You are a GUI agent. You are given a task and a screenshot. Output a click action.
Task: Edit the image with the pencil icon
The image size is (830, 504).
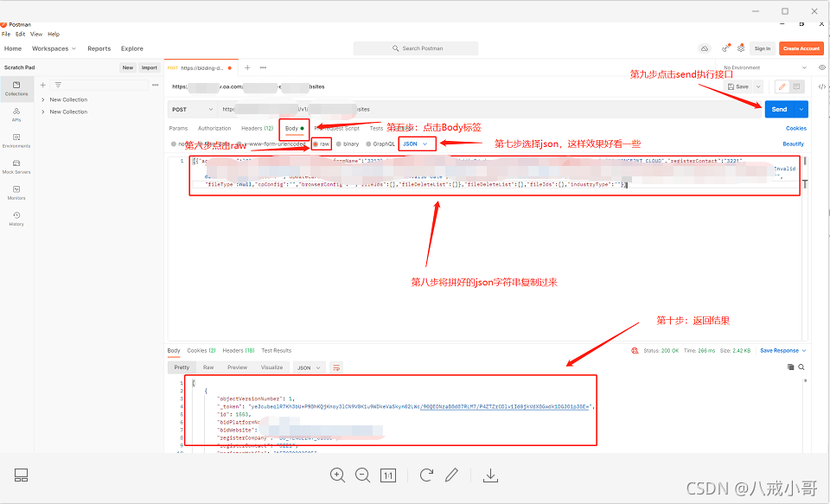click(x=451, y=475)
